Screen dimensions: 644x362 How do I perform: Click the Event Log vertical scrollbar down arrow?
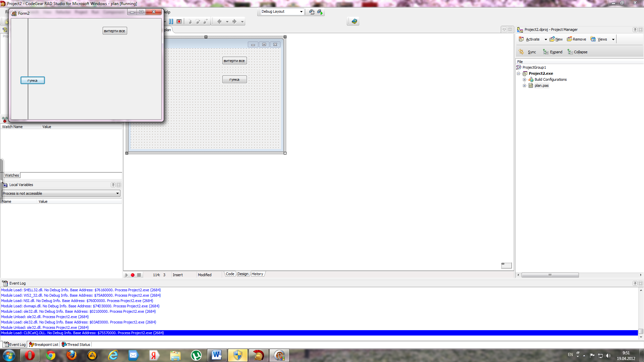(x=641, y=337)
